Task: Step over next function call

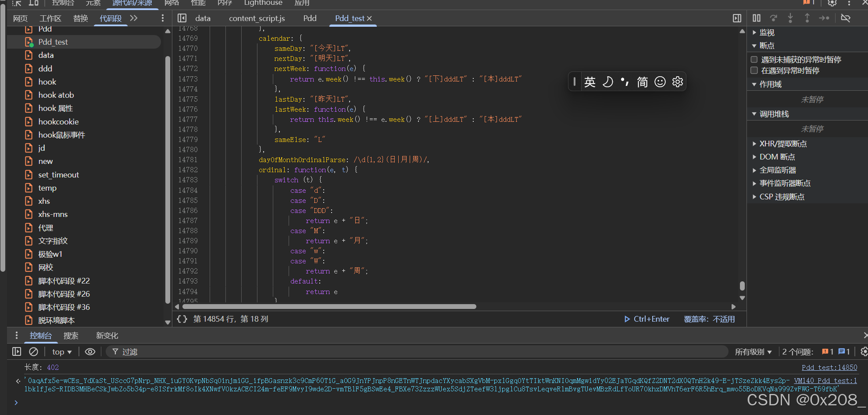Action: pos(774,18)
